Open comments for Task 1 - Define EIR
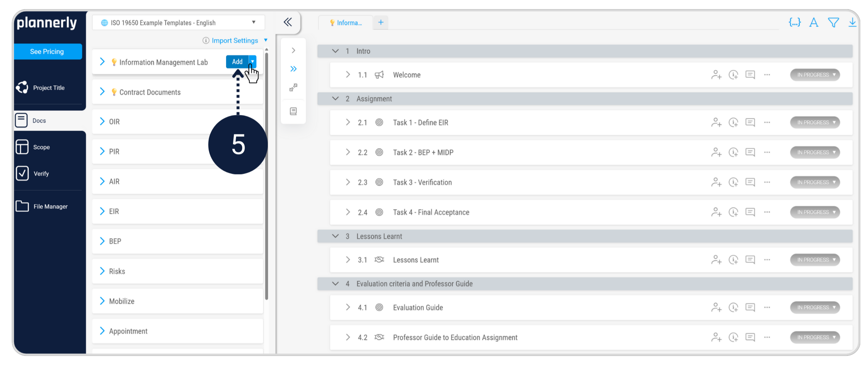Screen dimensions: 868x367 [750, 122]
